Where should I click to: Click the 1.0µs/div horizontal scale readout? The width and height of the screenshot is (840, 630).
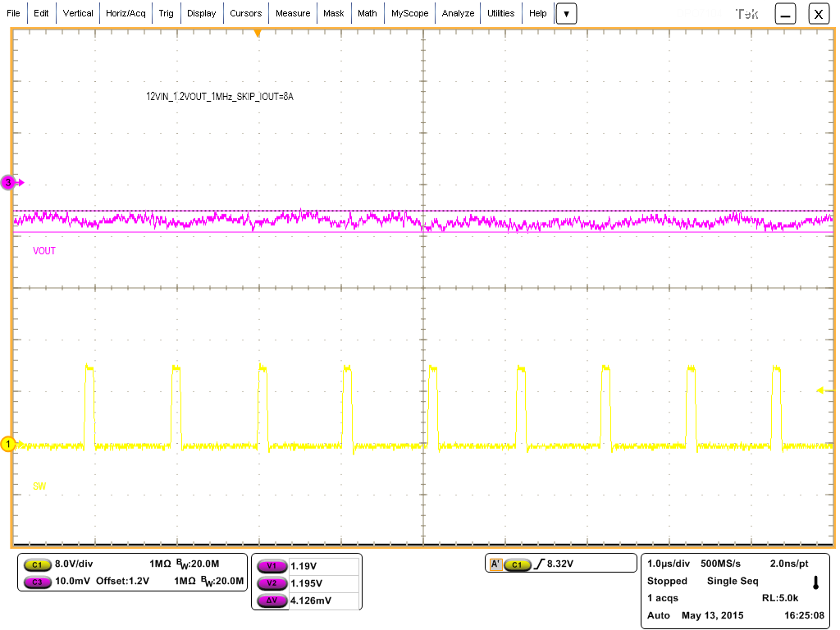pyautogui.click(x=668, y=564)
